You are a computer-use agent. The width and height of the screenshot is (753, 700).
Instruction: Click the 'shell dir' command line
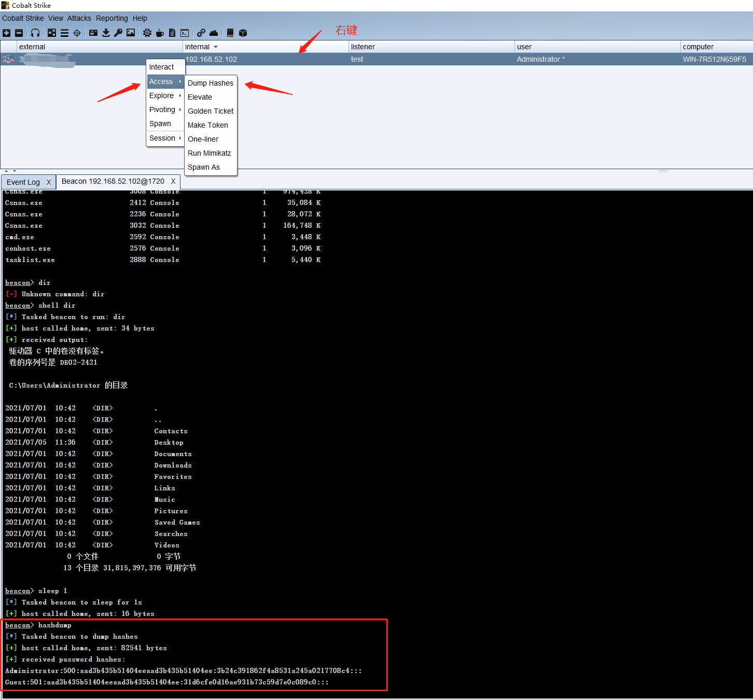[40, 305]
